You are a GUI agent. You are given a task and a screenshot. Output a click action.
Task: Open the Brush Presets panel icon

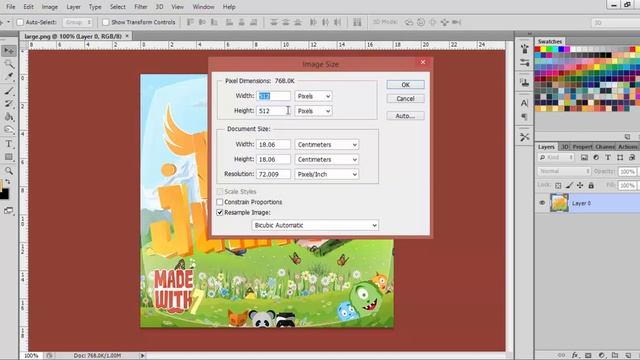tap(524, 49)
